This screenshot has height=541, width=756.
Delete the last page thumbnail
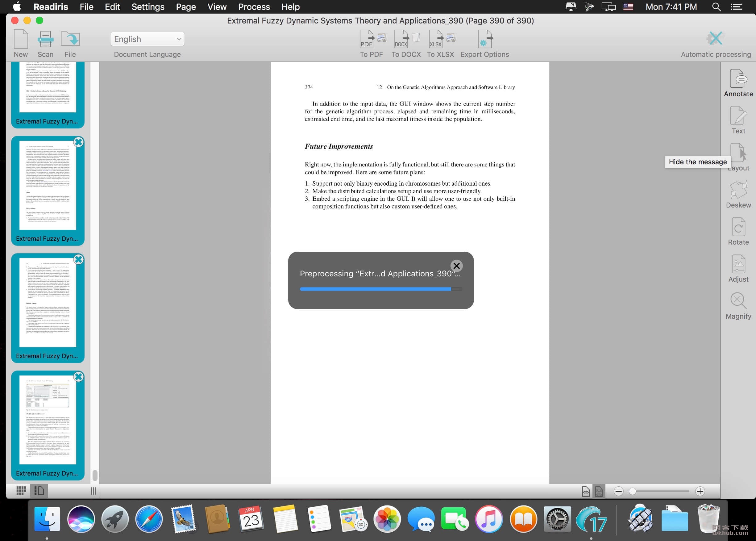[79, 377]
